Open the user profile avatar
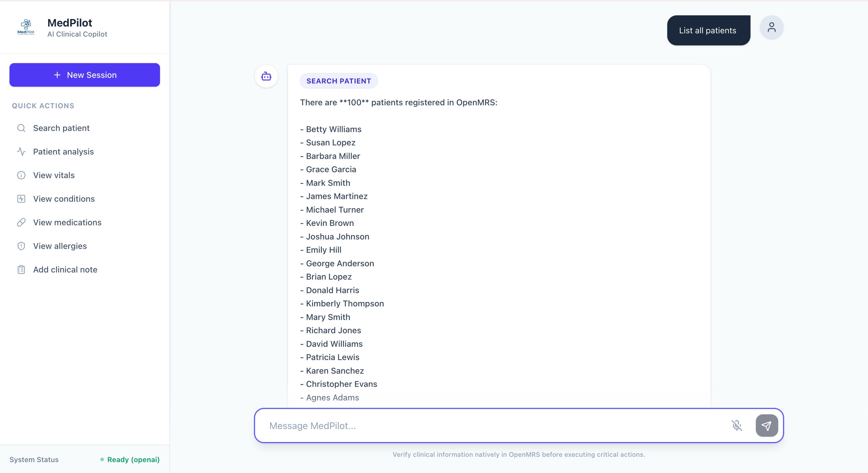The width and height of the screenshot is (868, 473). (x=771, y=27)
